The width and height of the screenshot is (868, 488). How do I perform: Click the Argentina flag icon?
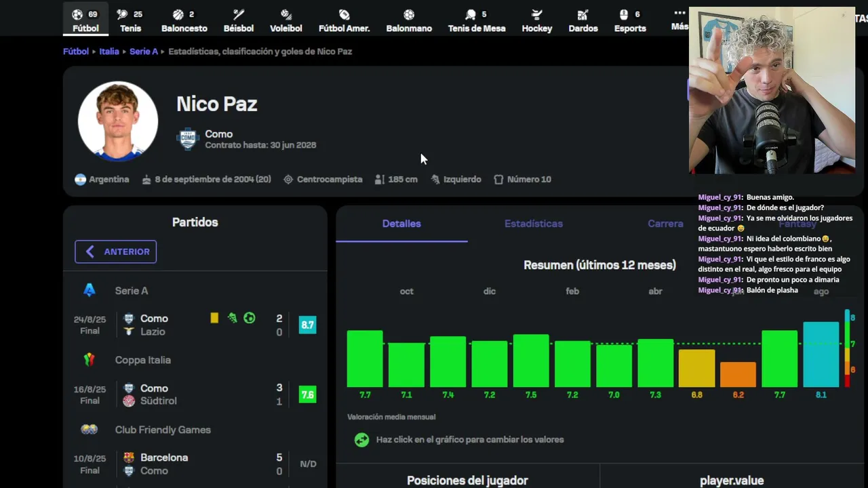[x=81, y=180]
